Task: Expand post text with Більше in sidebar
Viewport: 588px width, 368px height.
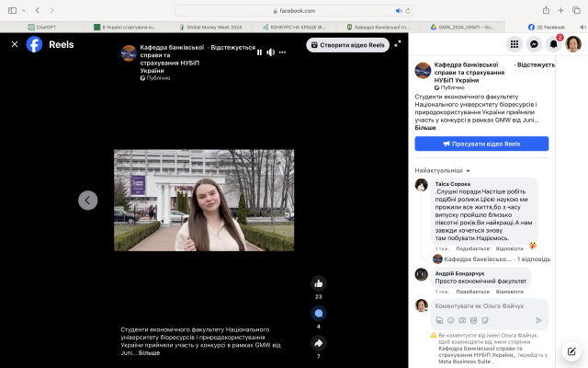Action: pyautogui.click(x=425, y=128)
